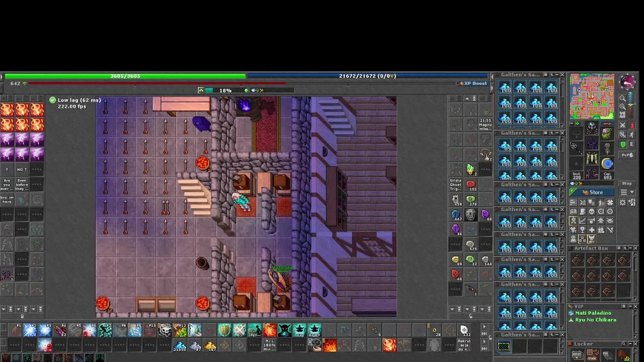Toggle the bottom action bar lock icon
The image size is (644, 362).
click(491, 337)
